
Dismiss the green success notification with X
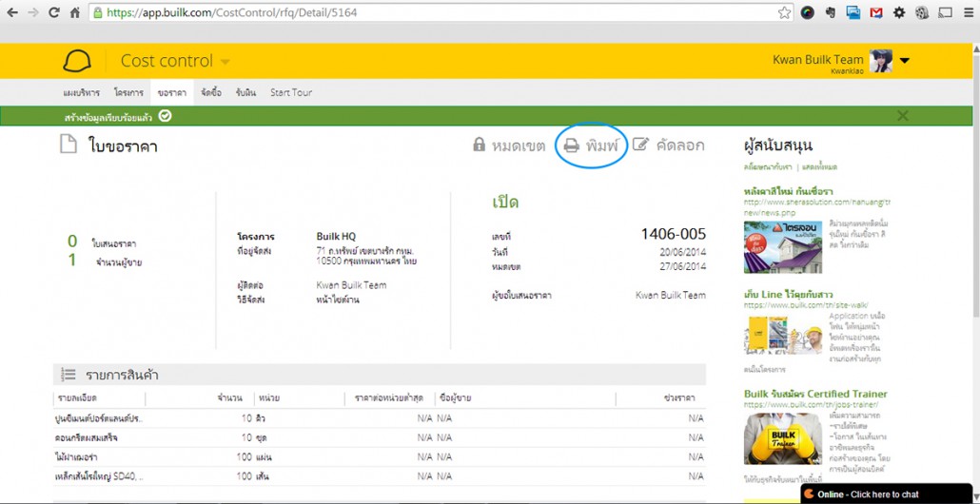(902, 115)
